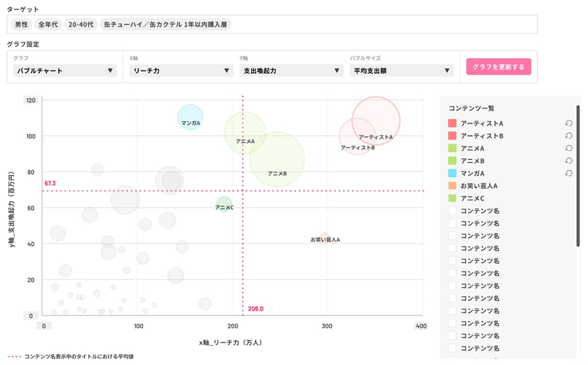Click the content list scrollbar

(x=578, y=177)
